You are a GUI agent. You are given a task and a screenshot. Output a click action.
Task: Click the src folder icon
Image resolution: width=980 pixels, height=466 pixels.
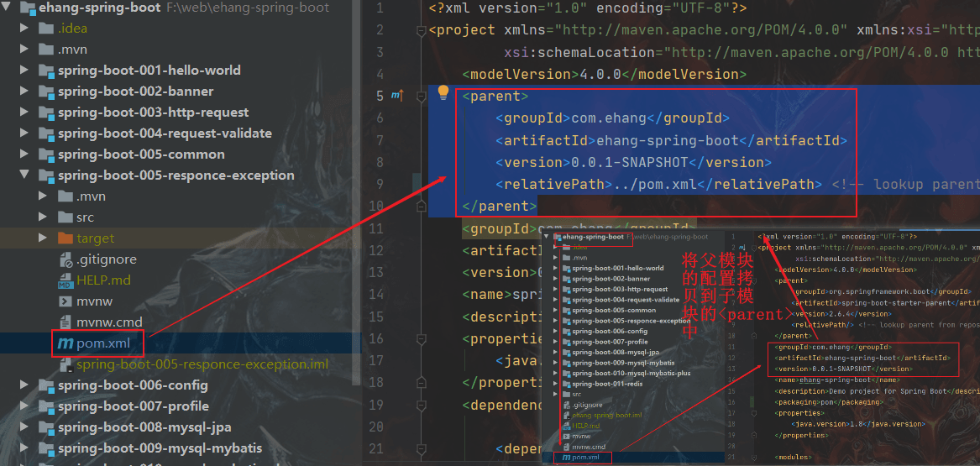[66, 217]
